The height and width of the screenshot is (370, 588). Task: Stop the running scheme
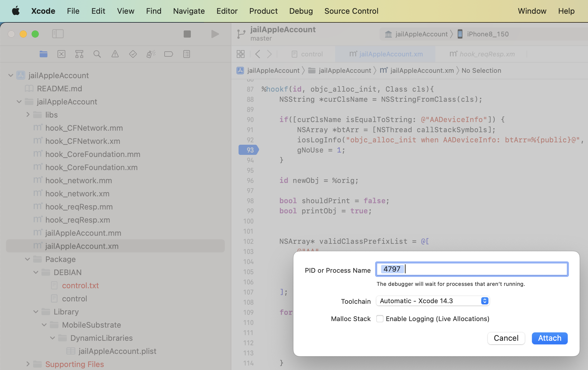(187, 34)
